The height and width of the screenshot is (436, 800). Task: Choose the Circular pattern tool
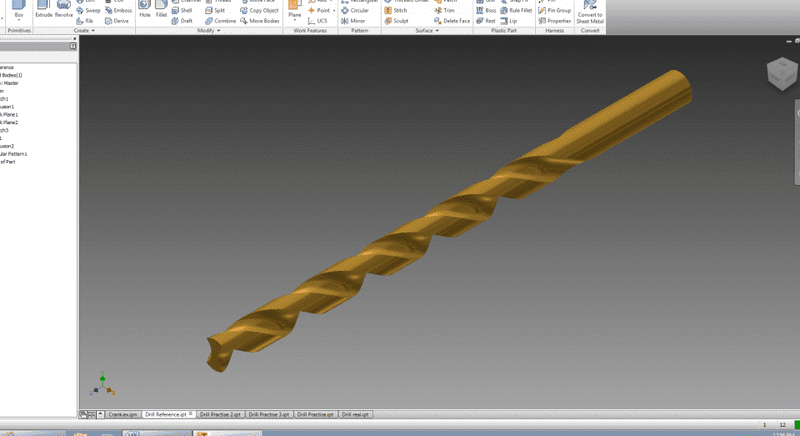355,10
